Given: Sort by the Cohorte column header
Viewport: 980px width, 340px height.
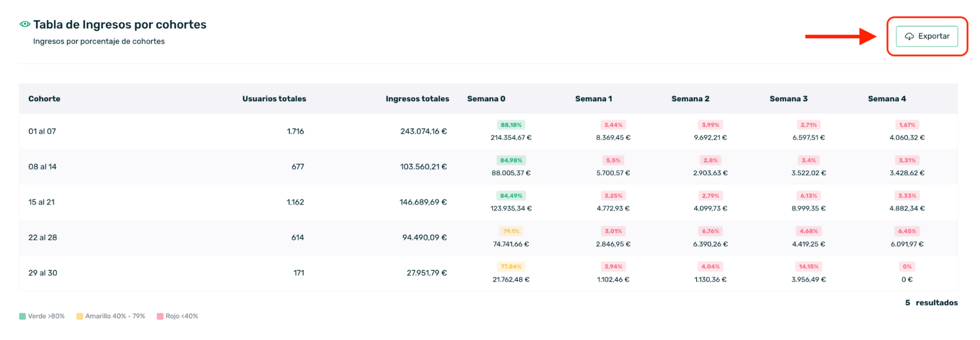Looking at the screenshot, I should 44,99.
